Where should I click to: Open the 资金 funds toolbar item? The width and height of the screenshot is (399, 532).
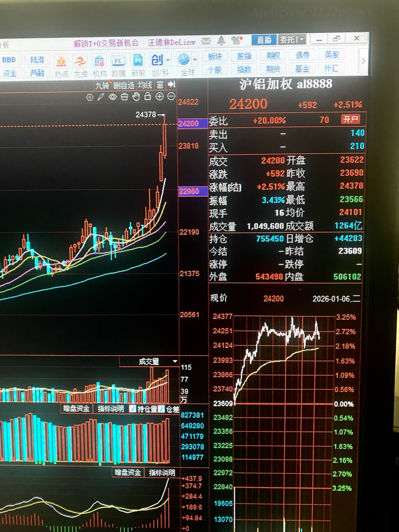coord(9,73)
